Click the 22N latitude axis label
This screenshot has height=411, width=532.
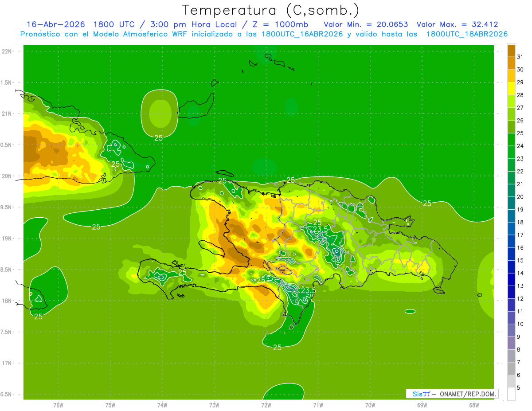point(7,51)
